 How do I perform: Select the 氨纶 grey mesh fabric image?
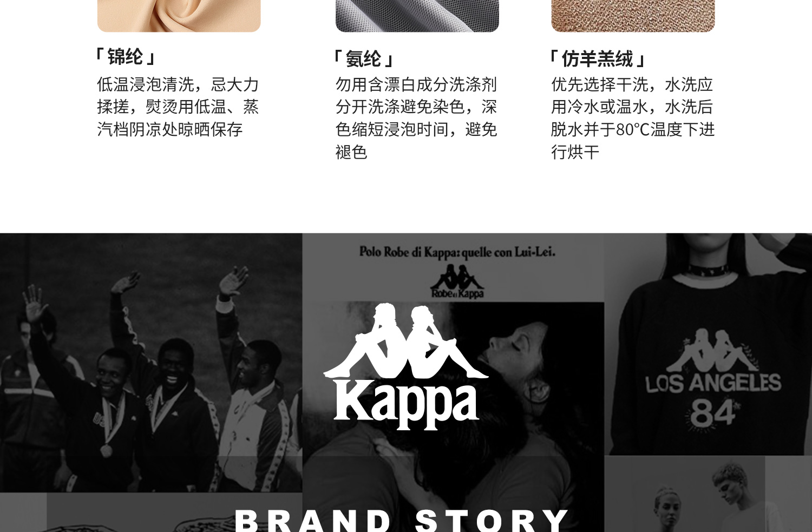tap(417, 16)
